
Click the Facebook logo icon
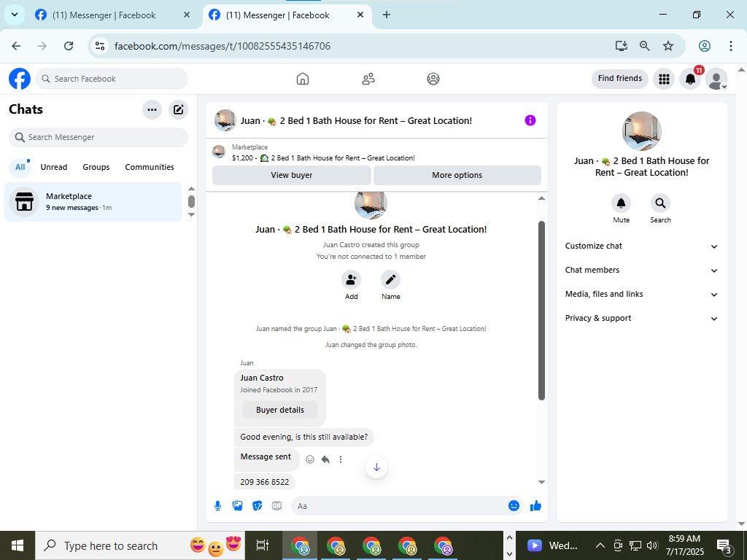[20, 79]
